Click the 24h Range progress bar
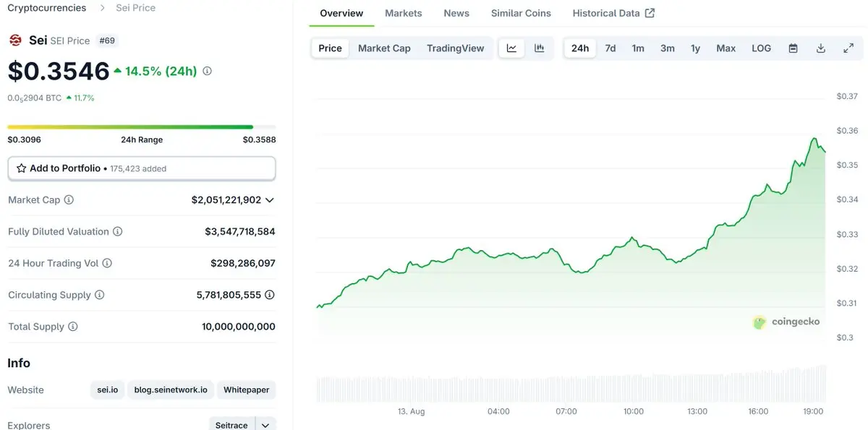Screen dimensions: 868x430 (x=142, y=127)
